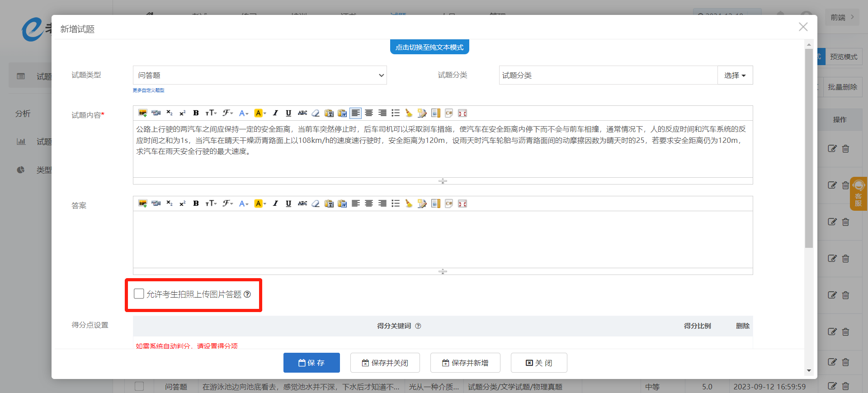Toggle fullscreen in answer editor toolbar
Screen dimensions: 868x393
[x=462, y=204]
